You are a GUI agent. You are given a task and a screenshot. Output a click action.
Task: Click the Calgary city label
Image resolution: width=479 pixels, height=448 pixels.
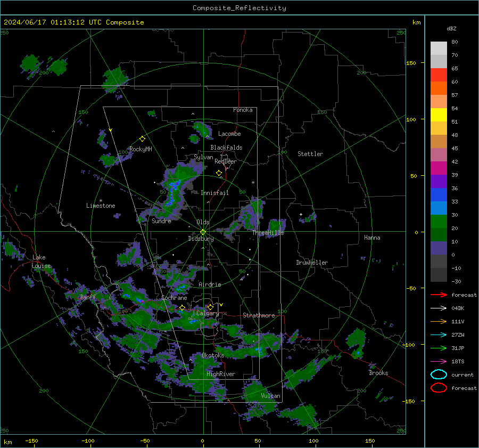[x=208, y=313]
